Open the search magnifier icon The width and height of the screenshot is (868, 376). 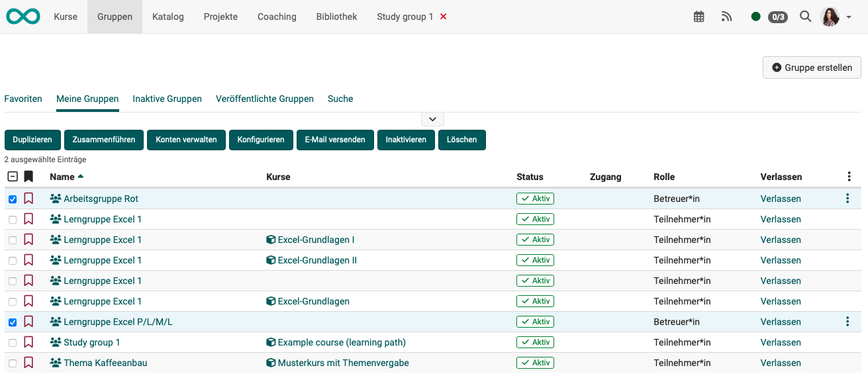point(805,17)
